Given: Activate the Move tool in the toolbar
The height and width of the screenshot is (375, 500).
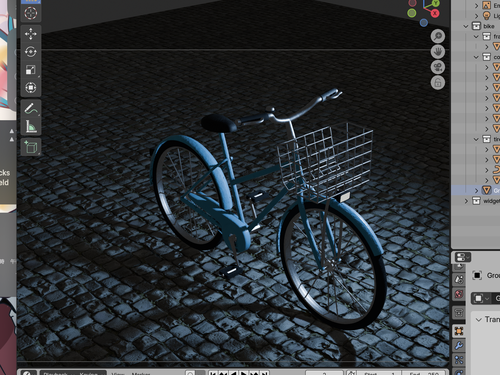Looking at the screenshot, I should pos(31,34).
